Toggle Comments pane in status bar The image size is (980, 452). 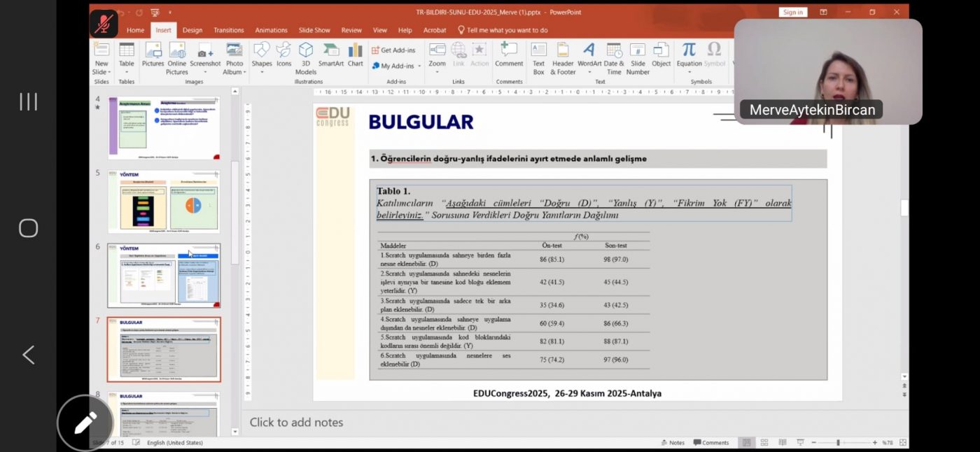pyautogui.click(x=711, y=443)
